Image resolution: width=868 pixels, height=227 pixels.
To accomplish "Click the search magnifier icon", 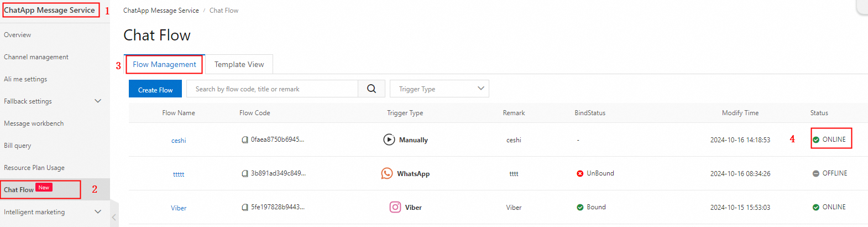I will coord(372,89).
